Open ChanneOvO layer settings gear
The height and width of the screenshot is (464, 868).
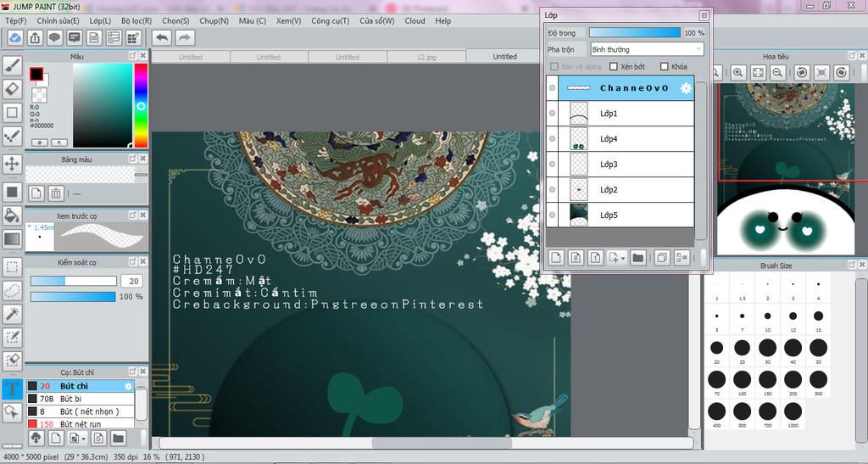[x=686, y=88]
